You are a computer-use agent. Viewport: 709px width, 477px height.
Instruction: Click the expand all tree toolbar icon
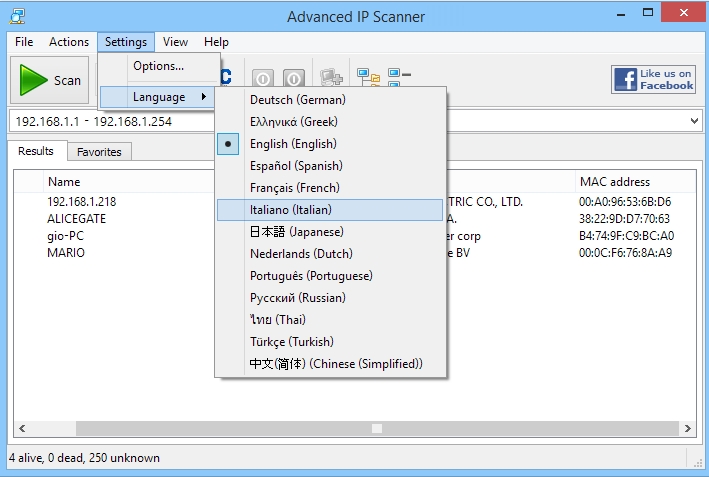(x=369, y=77)
